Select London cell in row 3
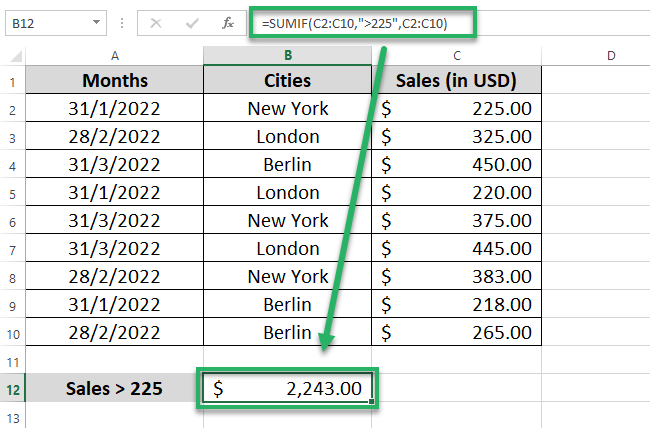The image size is (650, 428). point(288,136)
